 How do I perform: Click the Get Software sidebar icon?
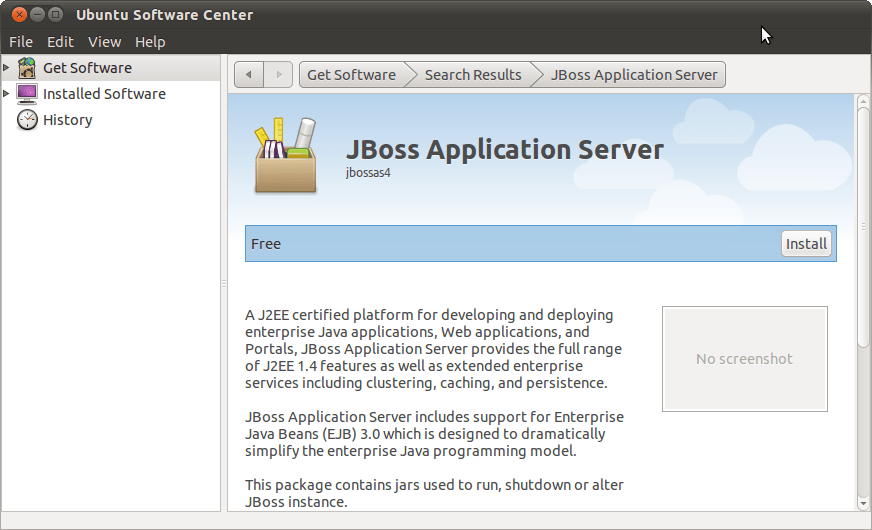point(27,68)
